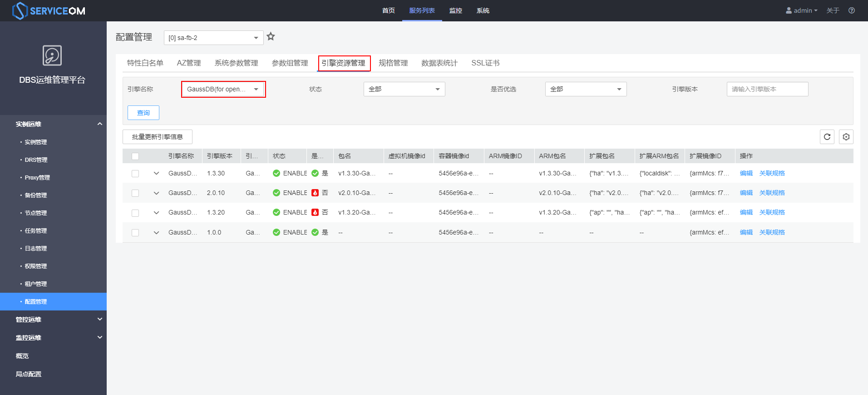
Task: Click green ENABLE status icon for version 1.3.30
Action: click(x=276, y=173)
